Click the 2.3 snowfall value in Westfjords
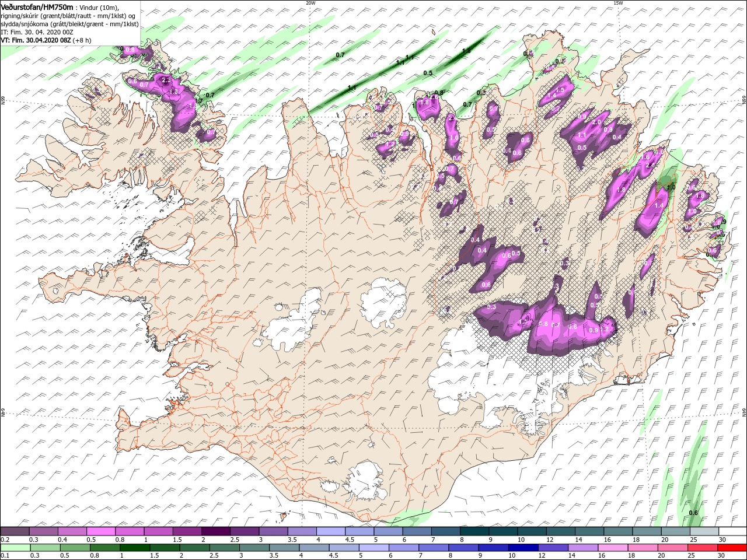This screenshot has height=560, width=747. pos(166,80)
